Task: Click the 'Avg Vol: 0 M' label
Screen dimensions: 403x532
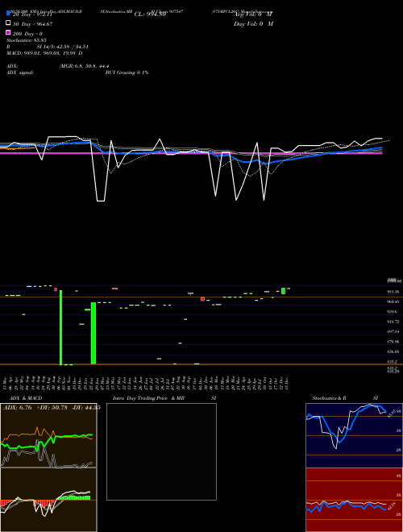Action: click(253, 15)
